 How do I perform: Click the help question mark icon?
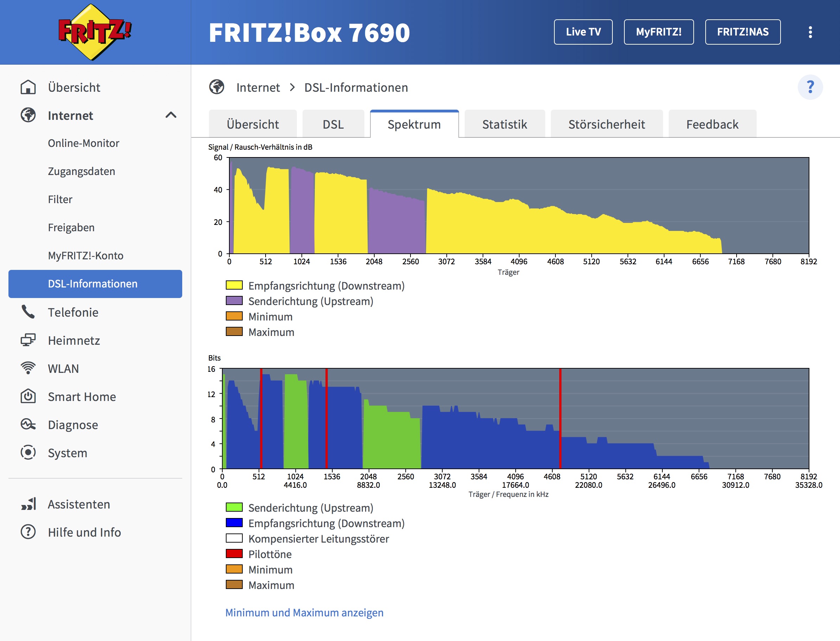(810, 88)
